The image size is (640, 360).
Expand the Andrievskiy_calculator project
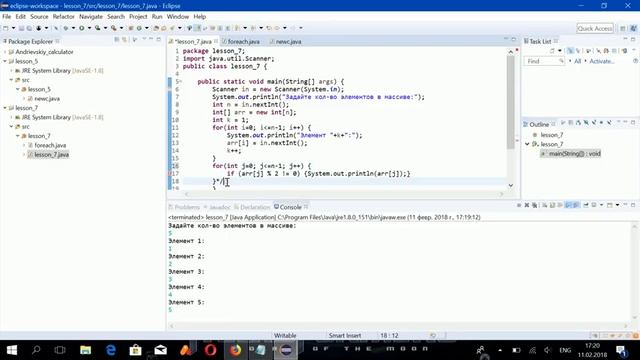coord(5,52)
